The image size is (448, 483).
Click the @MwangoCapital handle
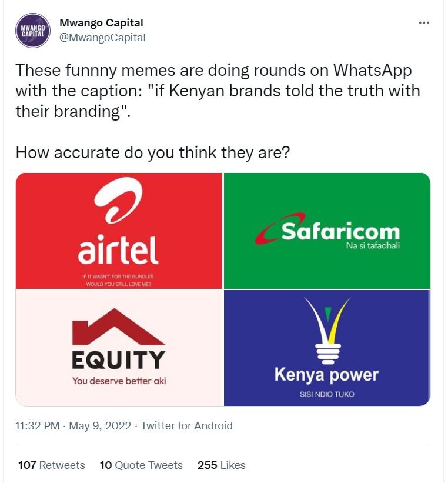click(103, 35)
